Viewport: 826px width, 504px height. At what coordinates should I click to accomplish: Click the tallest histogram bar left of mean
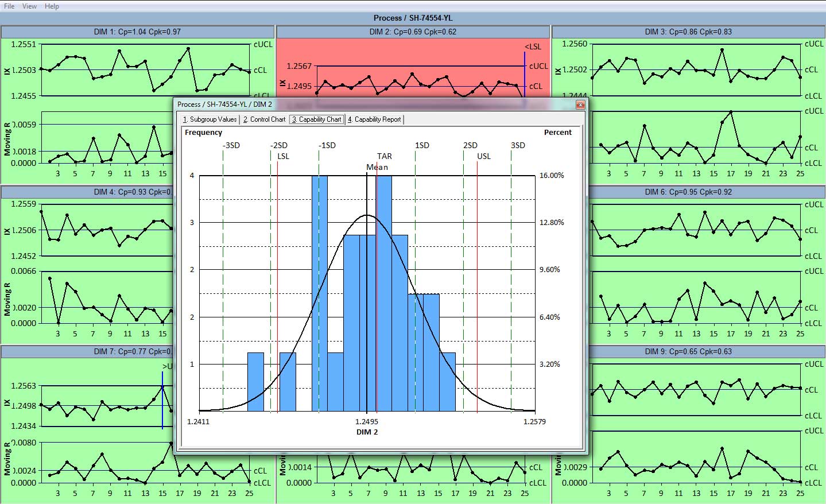pos(319,293)
